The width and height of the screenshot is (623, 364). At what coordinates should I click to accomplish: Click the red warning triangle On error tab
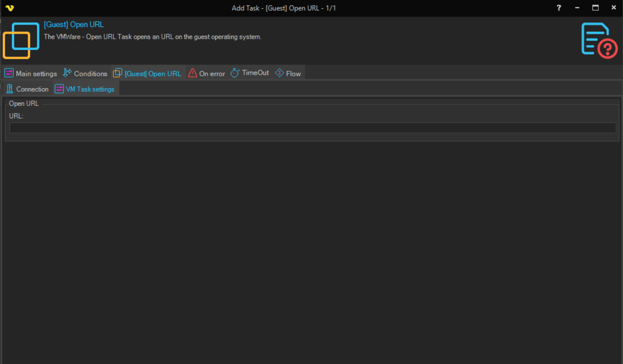point(207,74)
